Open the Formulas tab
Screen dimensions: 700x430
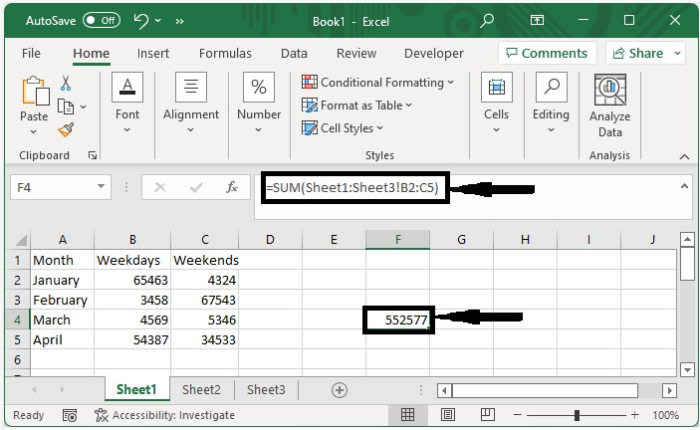[x=225, y=54]
